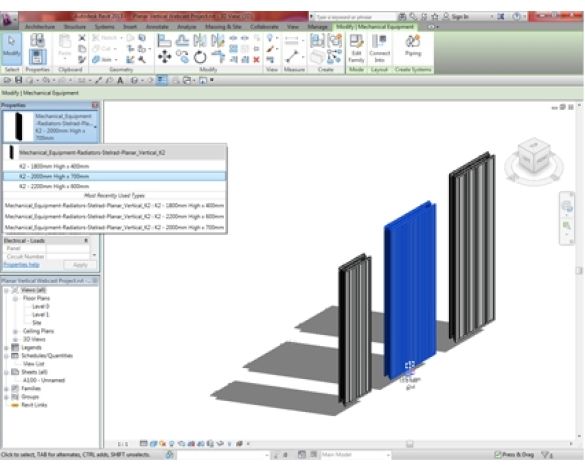Open Level 0 floor plan in browser
The height and width of the screenshot is (471, 585).
click(x=40, y=306)
